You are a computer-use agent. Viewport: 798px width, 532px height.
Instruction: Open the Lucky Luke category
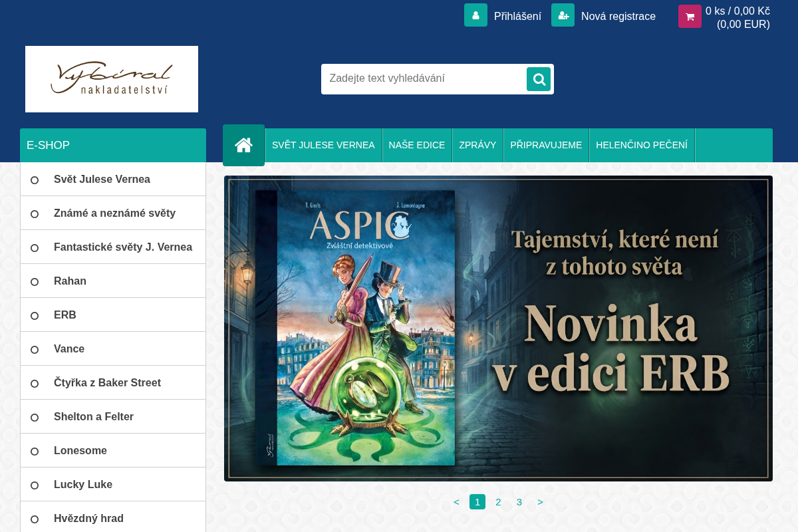(113, 485)
